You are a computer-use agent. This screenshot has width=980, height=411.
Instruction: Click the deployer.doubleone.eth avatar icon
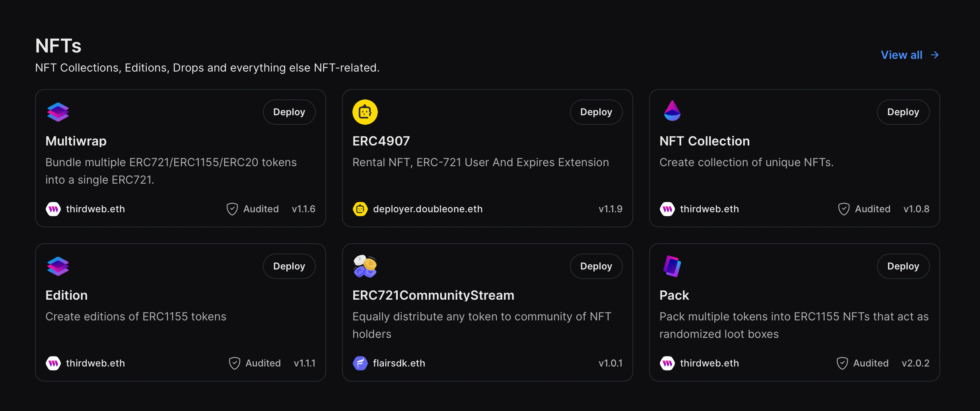pyautogui.click(x=360, y=209)
